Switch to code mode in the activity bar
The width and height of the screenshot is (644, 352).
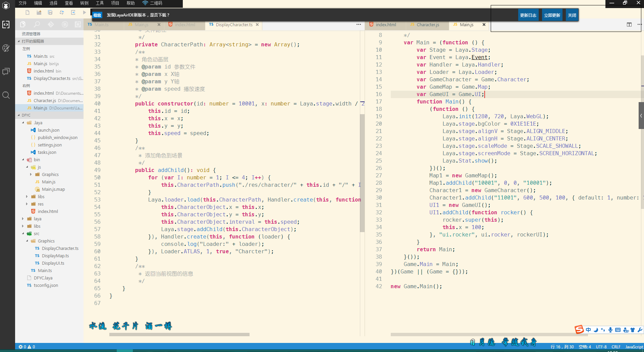(6, 25)
